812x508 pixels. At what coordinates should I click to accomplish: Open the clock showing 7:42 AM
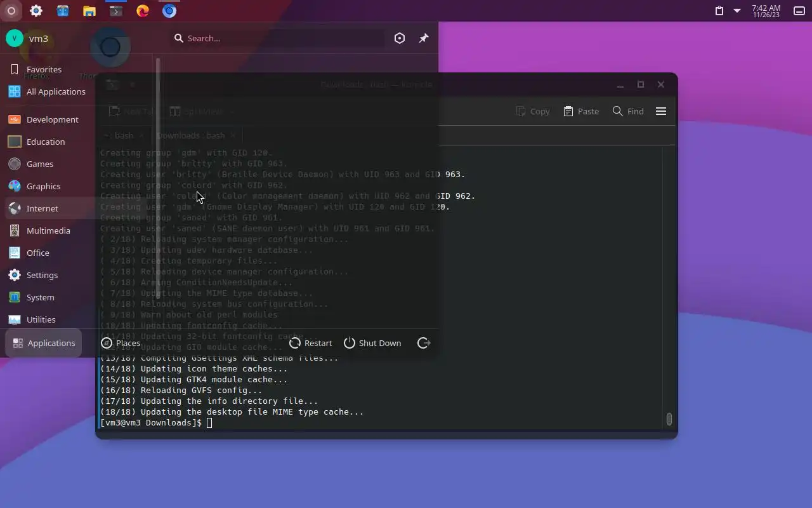tap(766, 11)
